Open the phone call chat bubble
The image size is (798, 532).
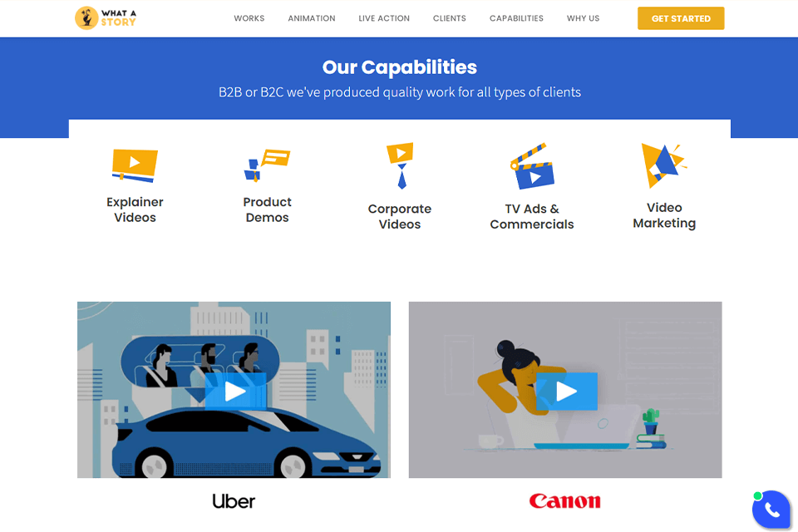pyautogui.click(x=771, y=509)
